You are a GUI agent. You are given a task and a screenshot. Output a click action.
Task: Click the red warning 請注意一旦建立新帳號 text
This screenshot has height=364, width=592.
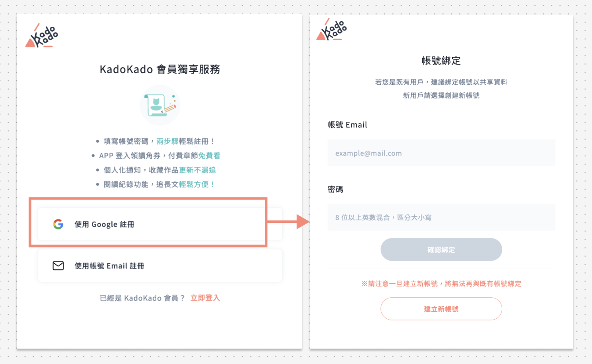(x=441, y=284)
